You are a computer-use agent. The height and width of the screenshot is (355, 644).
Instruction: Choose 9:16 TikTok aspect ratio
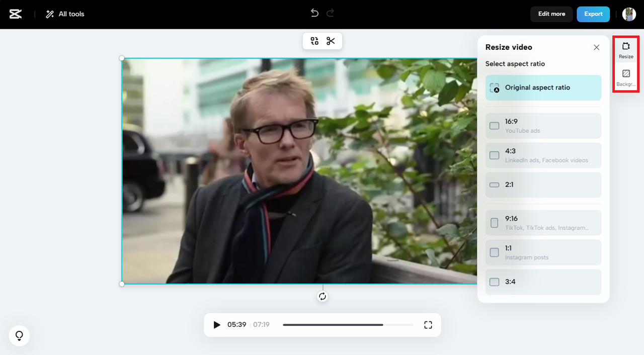[x=543, y=223]
